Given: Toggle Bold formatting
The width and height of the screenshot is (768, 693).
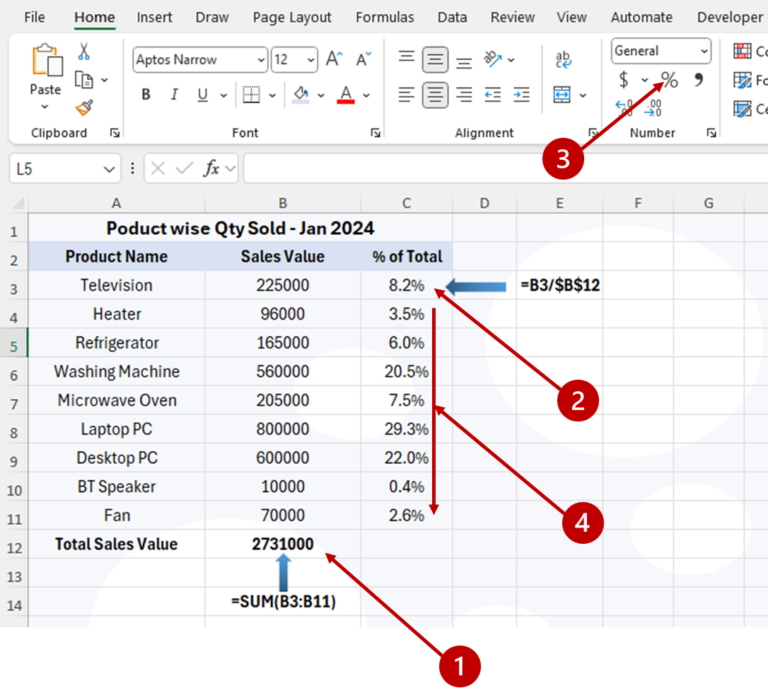Looking at the screenshot, I should pyautogui.click(x=146, y=95).
